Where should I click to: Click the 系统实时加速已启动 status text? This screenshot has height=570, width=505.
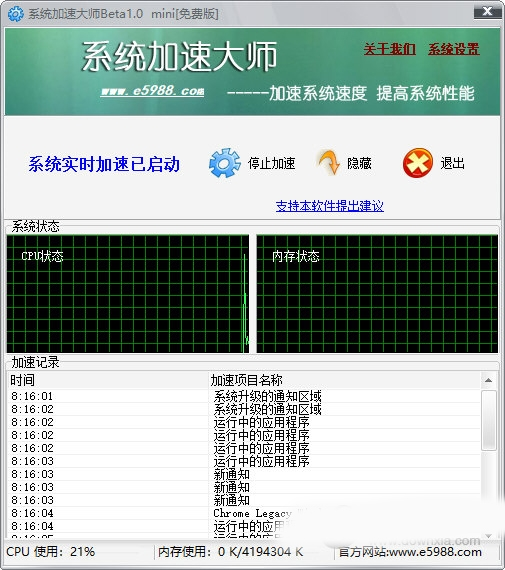104,164
